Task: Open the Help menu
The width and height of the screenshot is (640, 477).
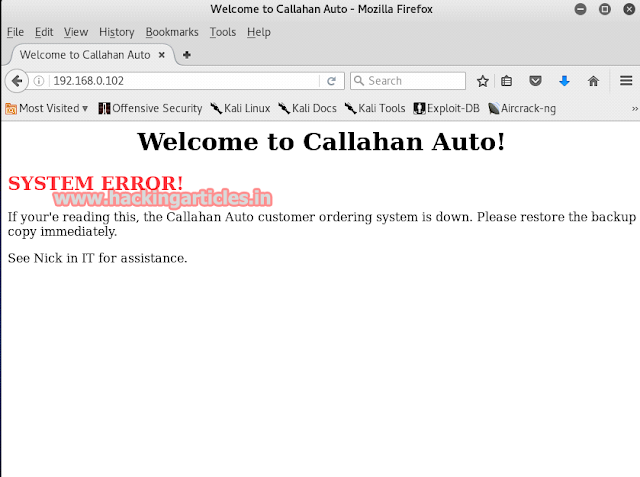Action: coord(258,32)
